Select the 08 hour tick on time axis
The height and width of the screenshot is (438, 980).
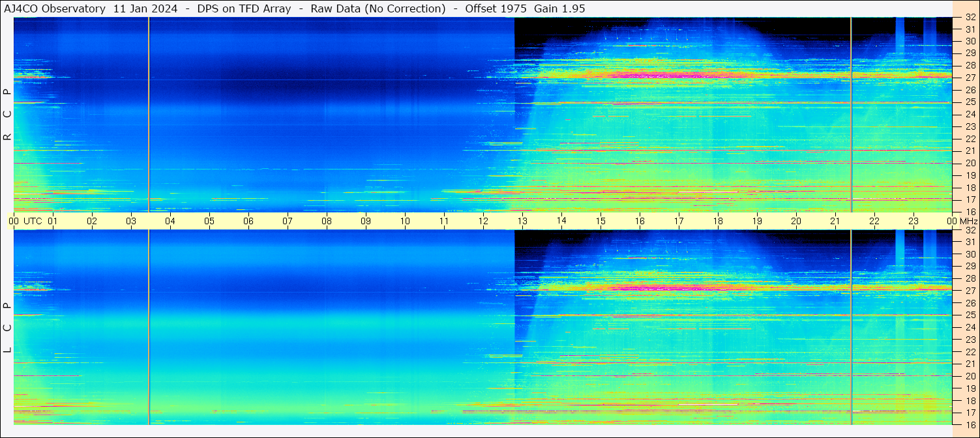coord(327,221)
